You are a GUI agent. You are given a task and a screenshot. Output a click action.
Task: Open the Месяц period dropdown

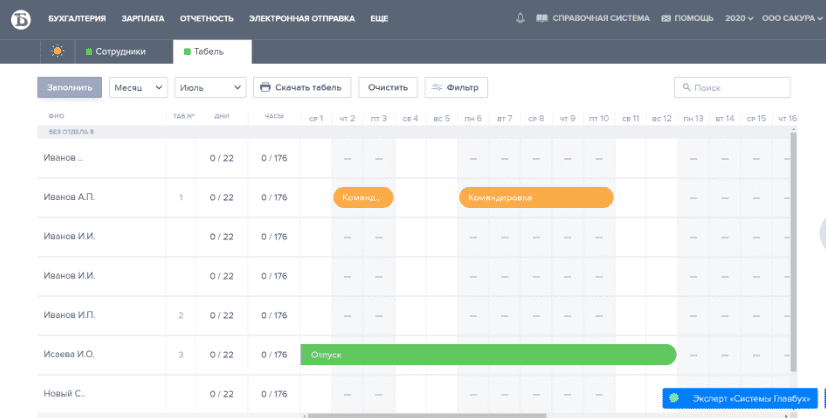tap(138, 88)
